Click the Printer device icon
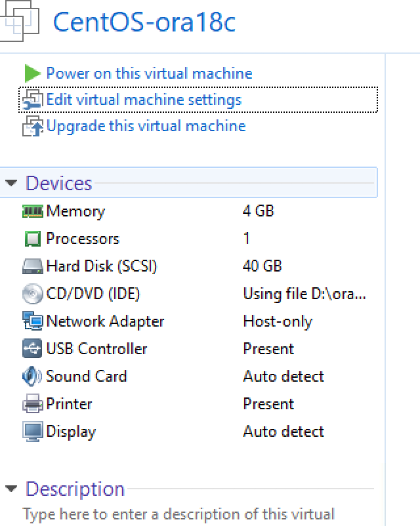 (x=32, y=404)
